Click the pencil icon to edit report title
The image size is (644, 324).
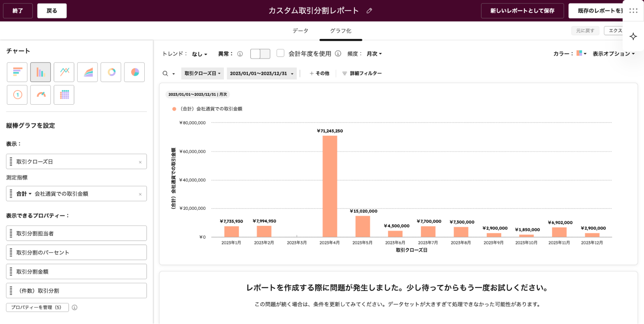pyautogui.click(x=369, y=11)
